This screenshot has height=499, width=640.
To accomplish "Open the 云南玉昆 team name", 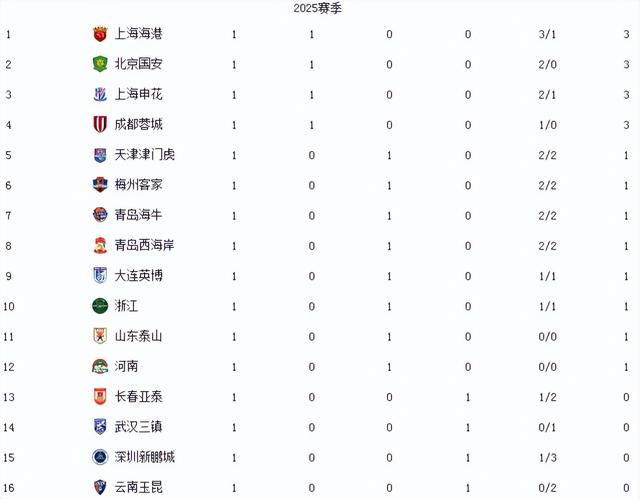I will (138, 487).
